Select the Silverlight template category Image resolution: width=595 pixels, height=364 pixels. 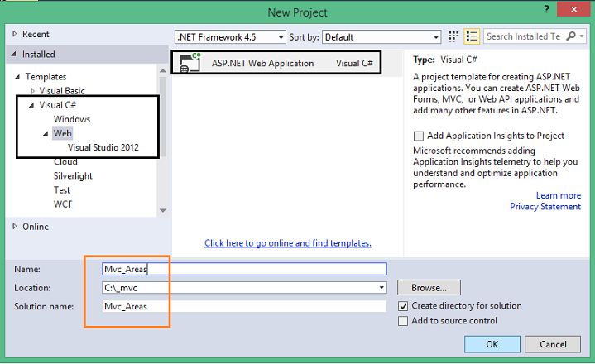coord(73,176)
